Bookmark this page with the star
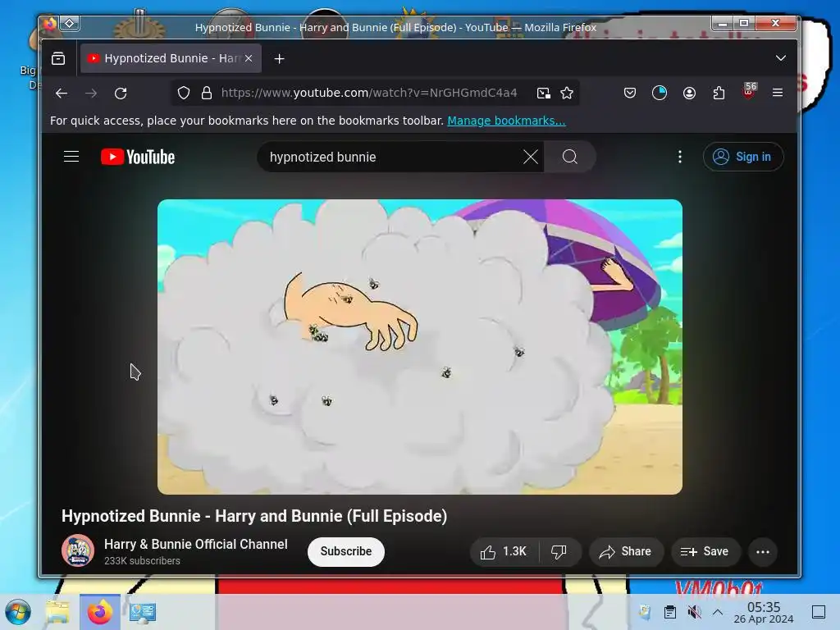Image resolution: width=840 pixels, height=630 pixels. [x=567, y=94]
